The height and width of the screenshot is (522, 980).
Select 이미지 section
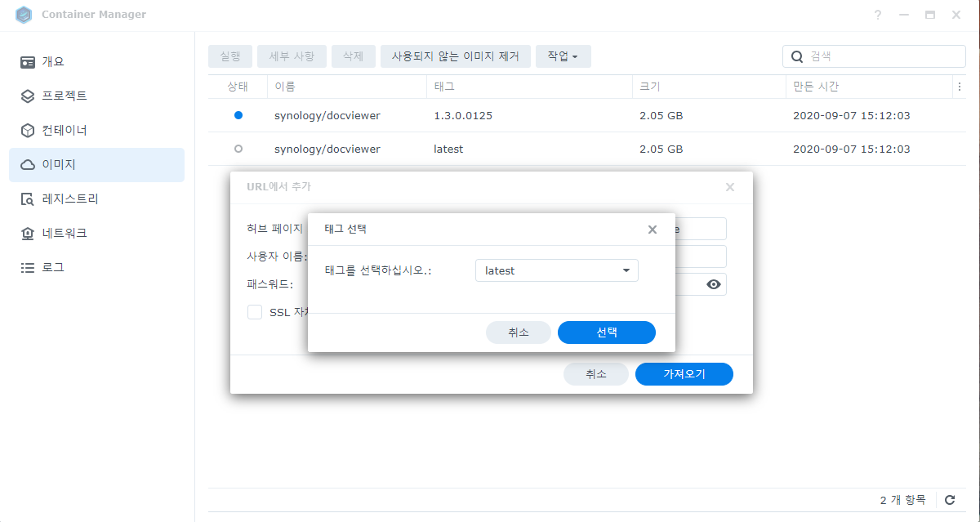tap(96, 165)
